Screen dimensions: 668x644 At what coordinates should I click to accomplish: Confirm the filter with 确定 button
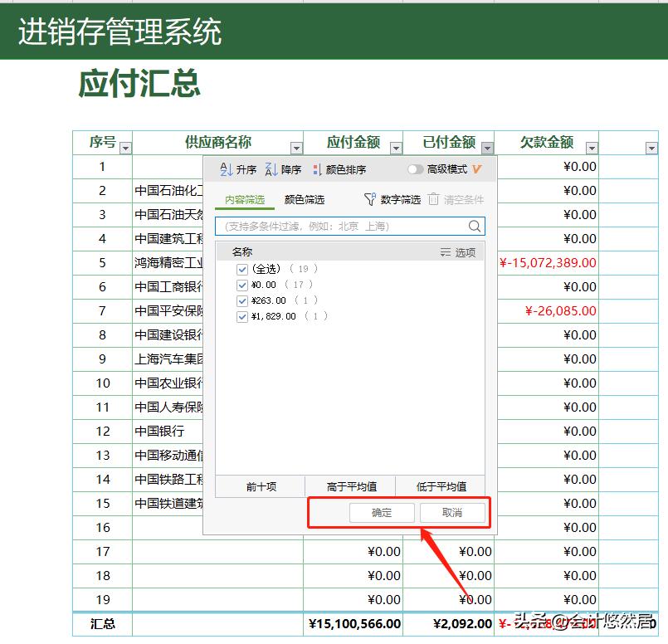[382, 513]
